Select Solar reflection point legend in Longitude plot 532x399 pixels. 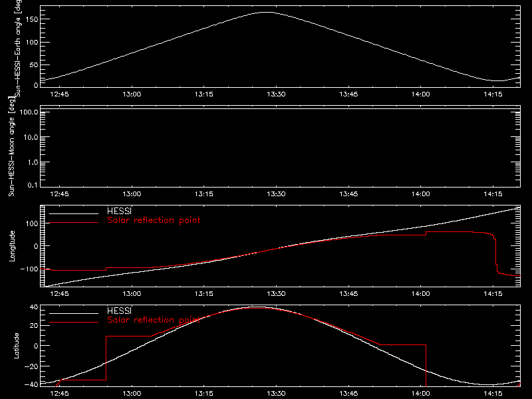click(154, 220)
